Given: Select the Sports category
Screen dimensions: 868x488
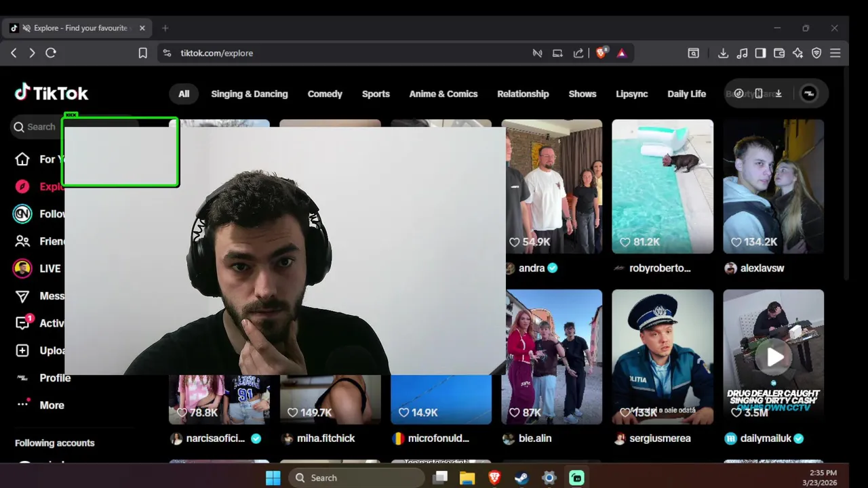Looking at the screenshot, I should (376, 94).
